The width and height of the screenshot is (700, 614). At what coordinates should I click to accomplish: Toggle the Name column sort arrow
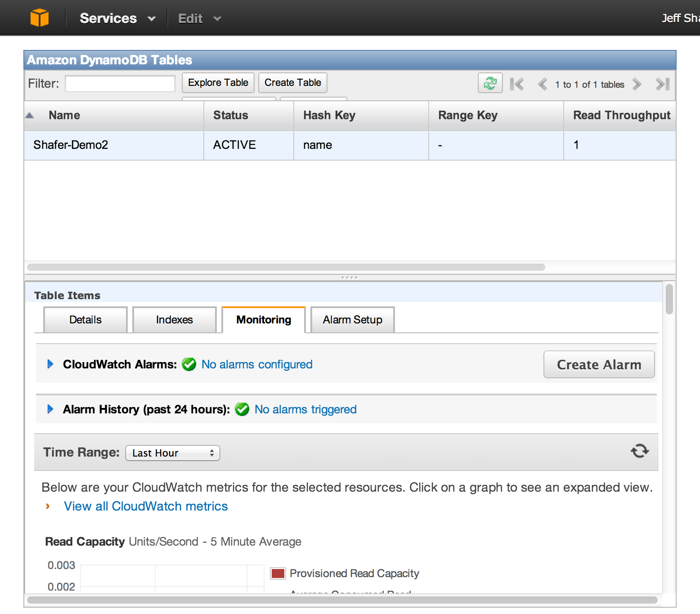[x=30, y=115]
